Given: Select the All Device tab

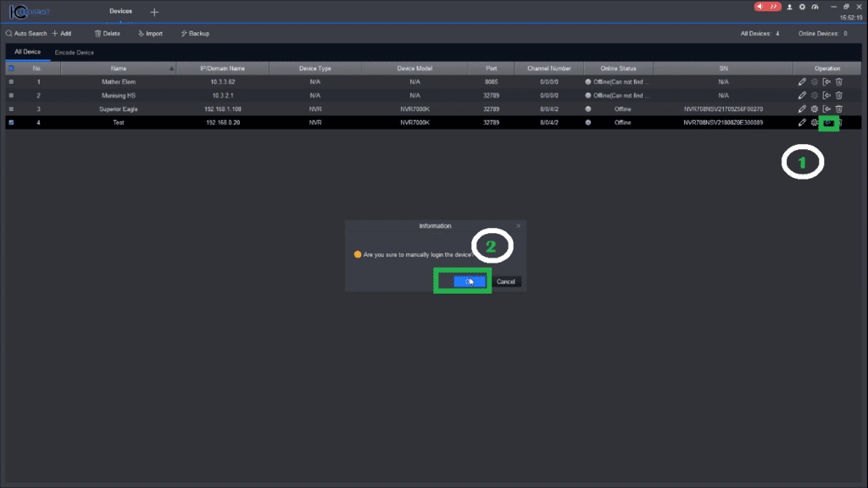Looking at the screenshot, I should (x=28, y=52).
